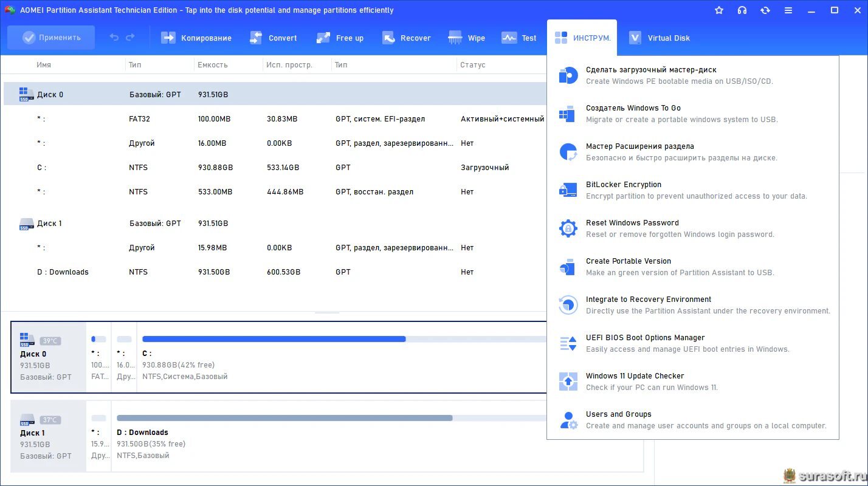Click the Users and Groups icon

point(568,420)
